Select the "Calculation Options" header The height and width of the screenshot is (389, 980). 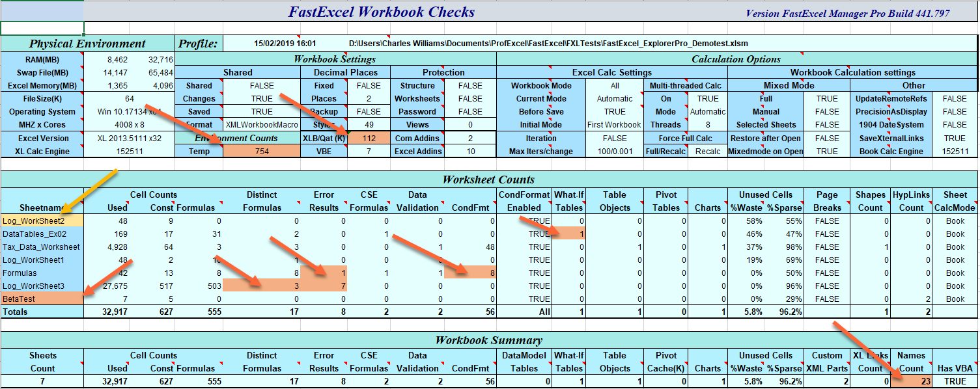(x=736, y=59)
